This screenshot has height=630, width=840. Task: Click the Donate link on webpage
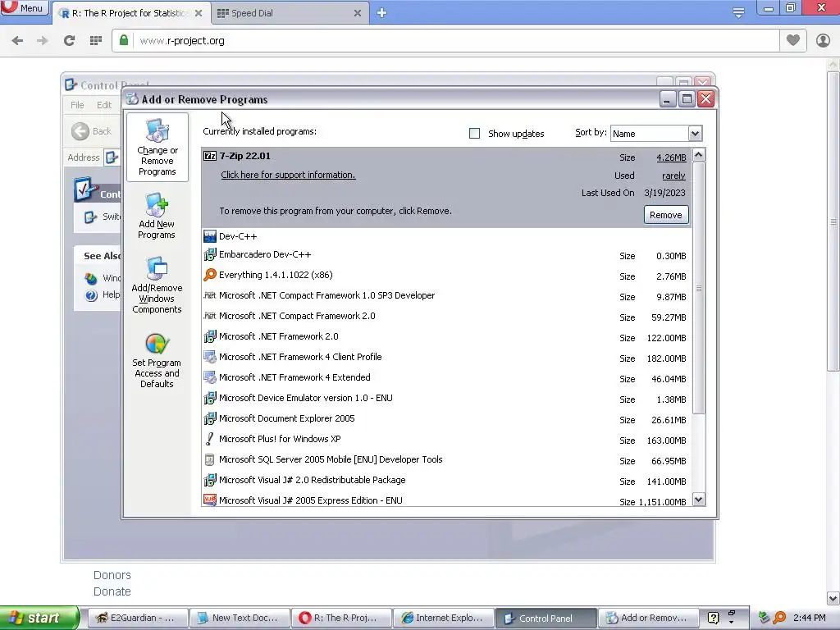click(x=112, y=591)
